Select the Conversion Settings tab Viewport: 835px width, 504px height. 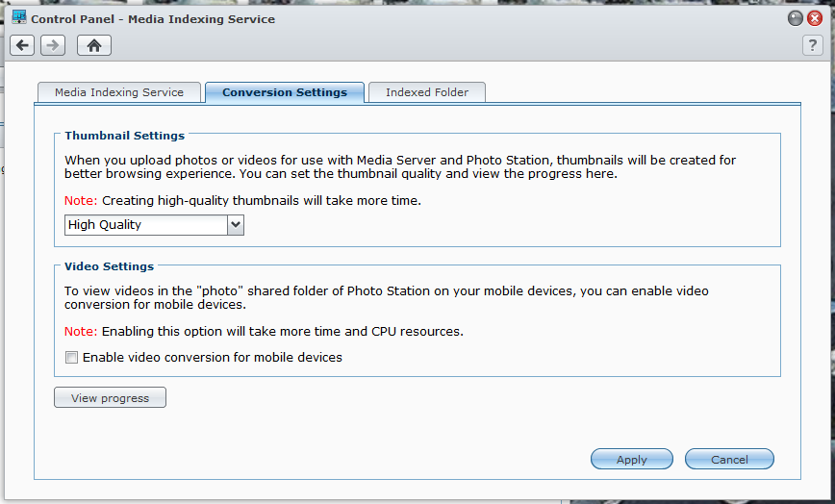click(x=285, y=92)
